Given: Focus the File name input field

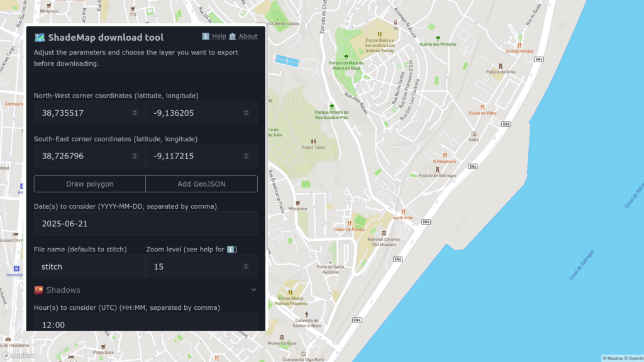Looking at the screenshot, I should click(x=89, y=266).
